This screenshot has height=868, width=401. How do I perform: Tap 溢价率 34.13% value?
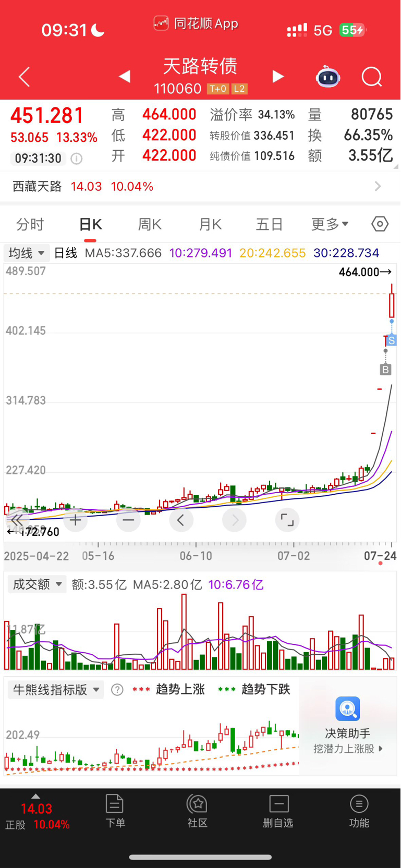tap(276, 115)
